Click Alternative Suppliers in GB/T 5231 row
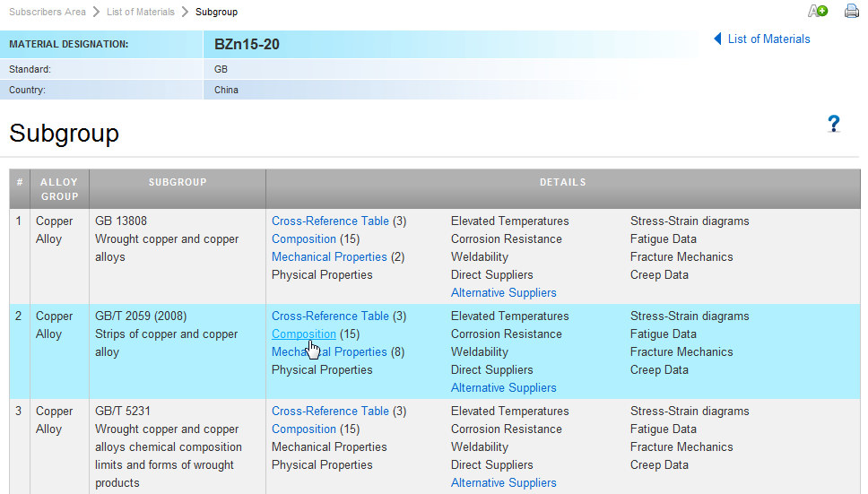 pos(503,482)
